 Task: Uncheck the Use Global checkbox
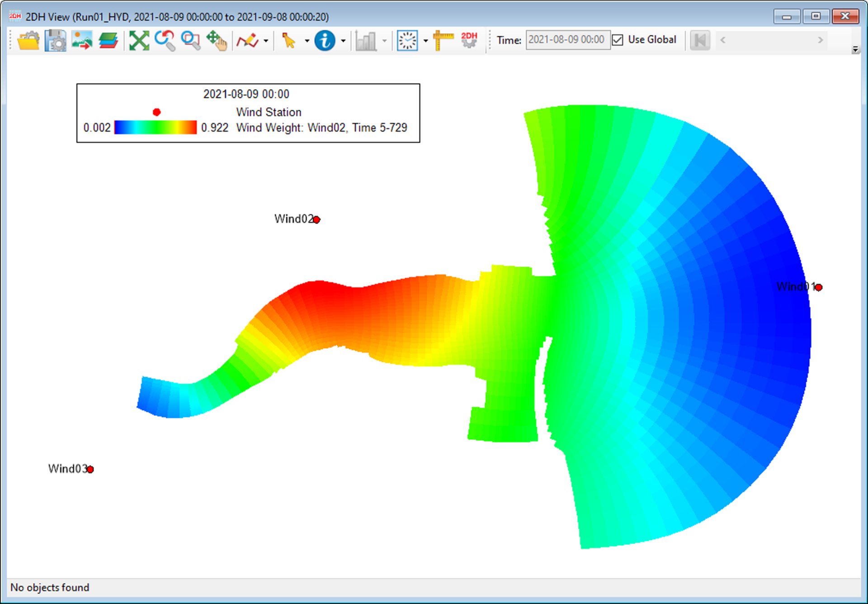[x=618, y=40]
